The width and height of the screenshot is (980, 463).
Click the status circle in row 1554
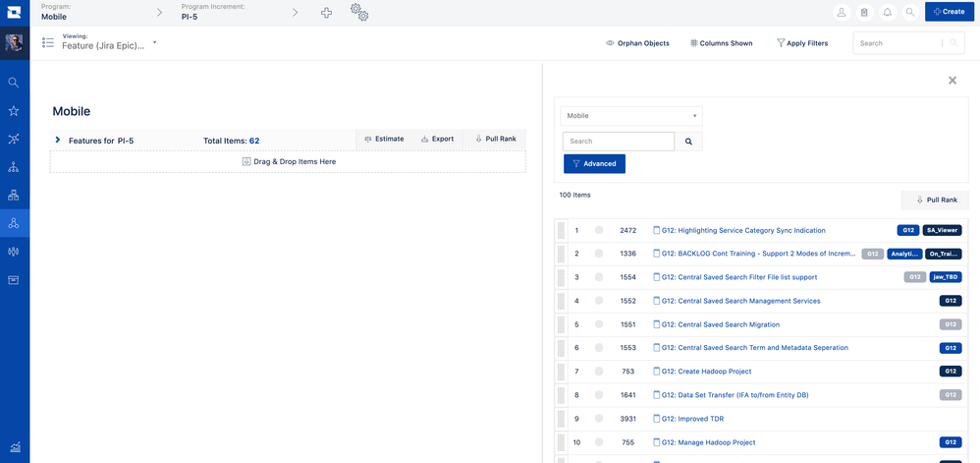tap(599, 277)
